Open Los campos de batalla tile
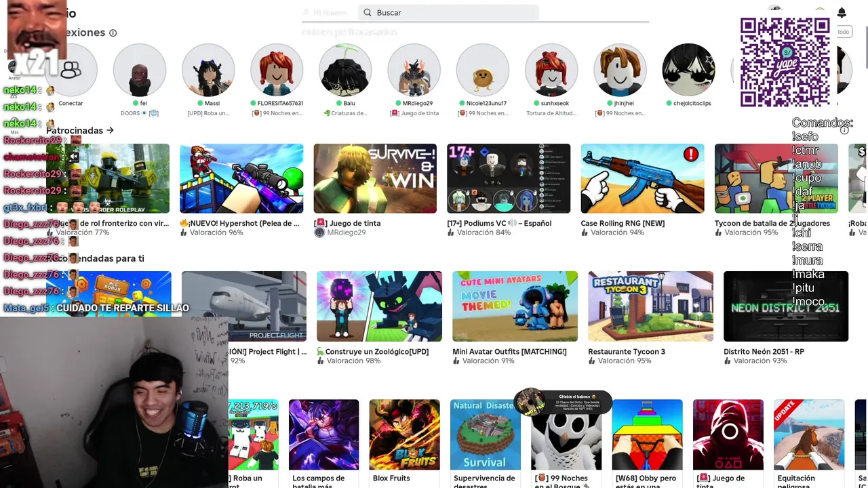Viewport: 868px width, 488px height. [x=323, y=434]
